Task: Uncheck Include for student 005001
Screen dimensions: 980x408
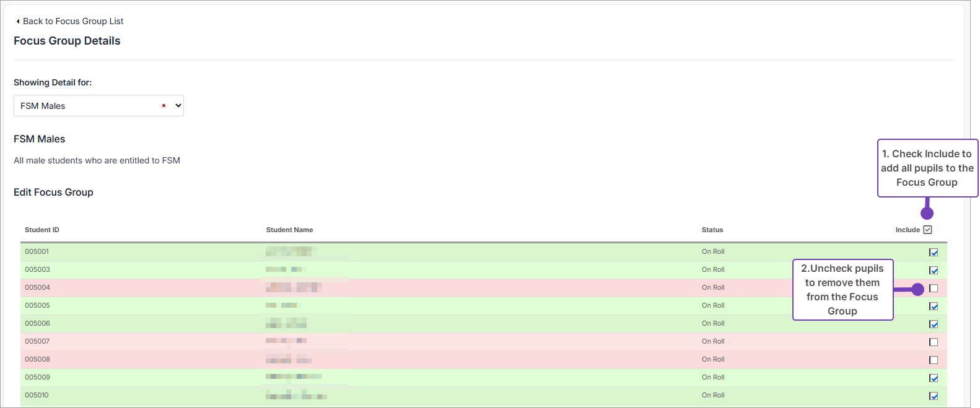Action: [934, 252]
